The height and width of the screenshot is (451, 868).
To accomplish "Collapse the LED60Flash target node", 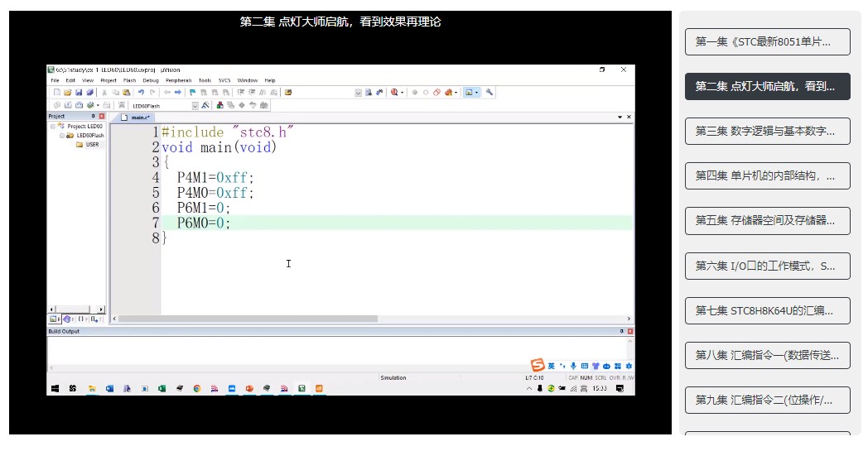I will (62, 135).
